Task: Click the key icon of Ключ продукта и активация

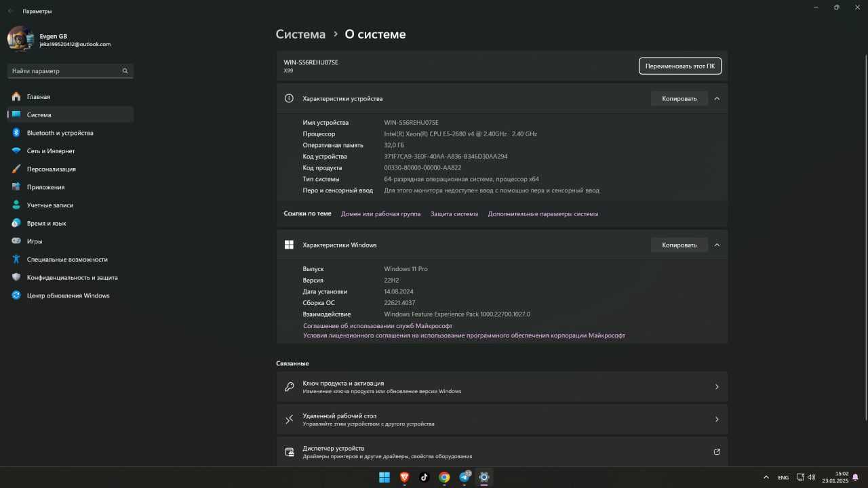Action: click(x=289, y=387)
